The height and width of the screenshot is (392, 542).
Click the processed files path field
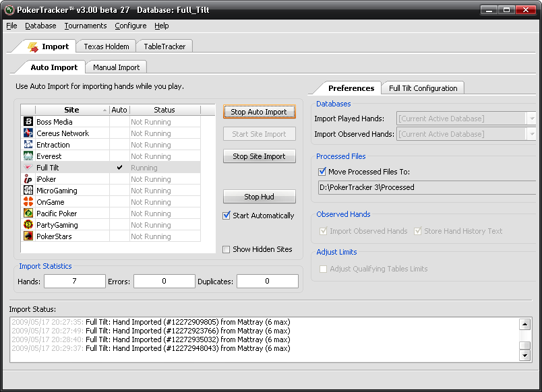pos(426,187)
